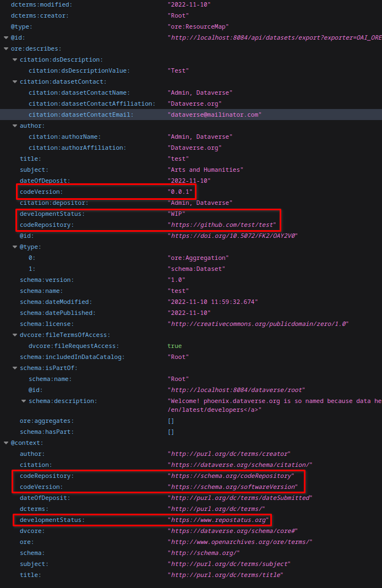The height and width of the screenshot is (588, 382).
Task: Select the schema:datePublished row
Action: (191, 313)
